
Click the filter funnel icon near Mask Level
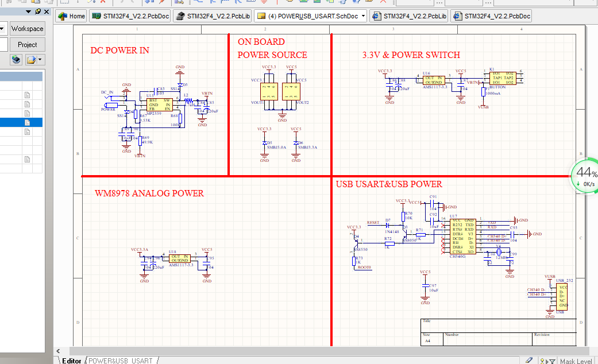[552, 361]
